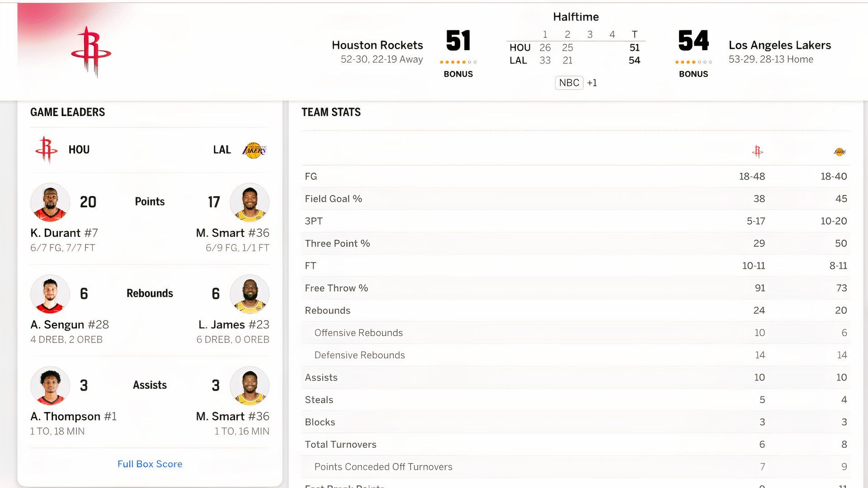
Task: Open the Full Box Score link
Action: (x=150, y=464)
